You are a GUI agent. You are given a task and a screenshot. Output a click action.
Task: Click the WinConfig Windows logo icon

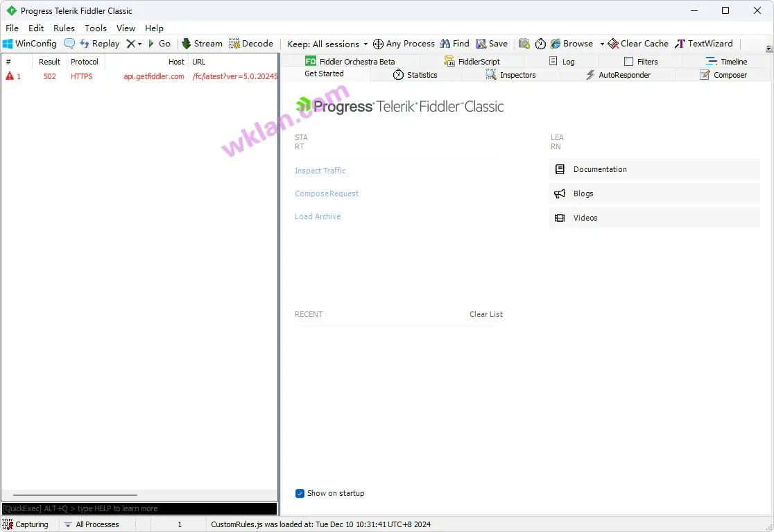8,44
